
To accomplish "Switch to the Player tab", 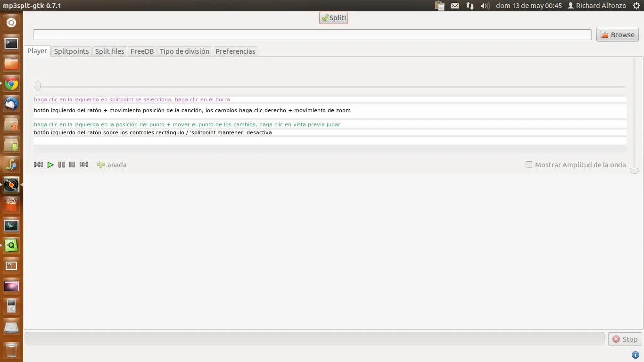I will 37,51.
